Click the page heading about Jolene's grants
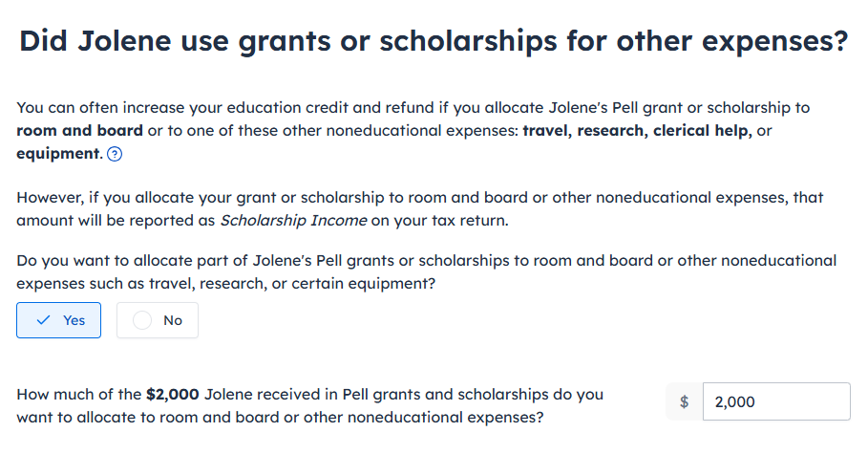Viewport: 868px width, 454px height. pos(434,41)
